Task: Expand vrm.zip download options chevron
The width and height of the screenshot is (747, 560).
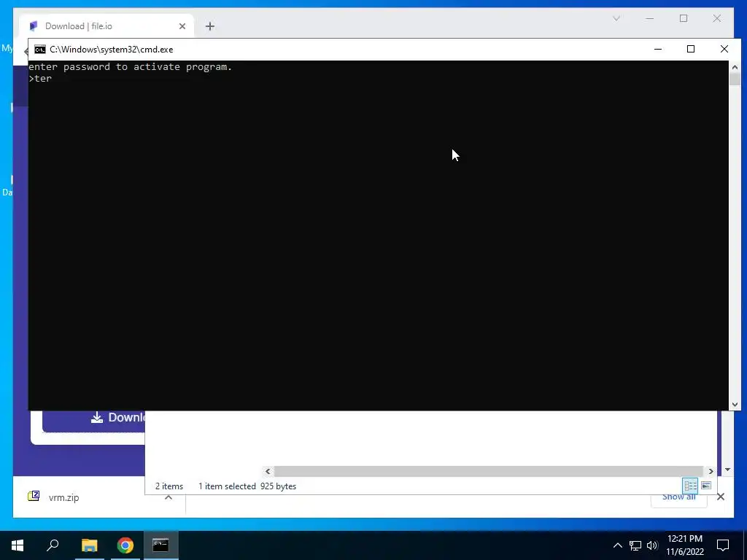Action: tap(169, 497)
